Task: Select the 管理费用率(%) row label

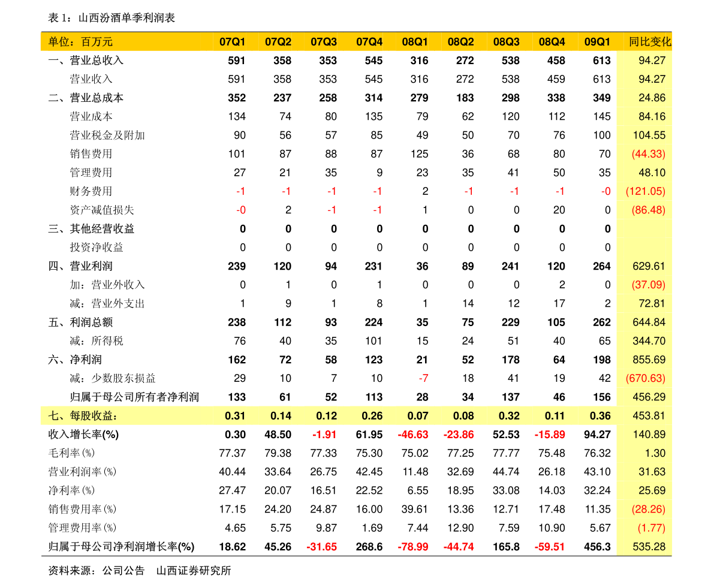Action: (82, 528)
